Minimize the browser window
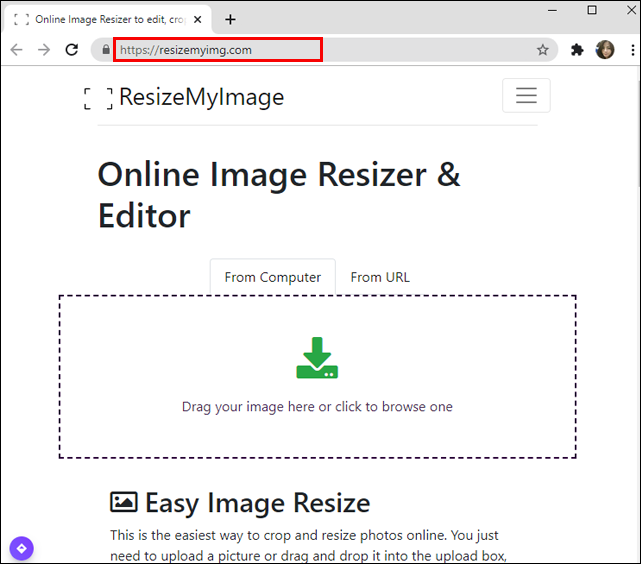Screen dimensions: 641x564 point(552,10)
